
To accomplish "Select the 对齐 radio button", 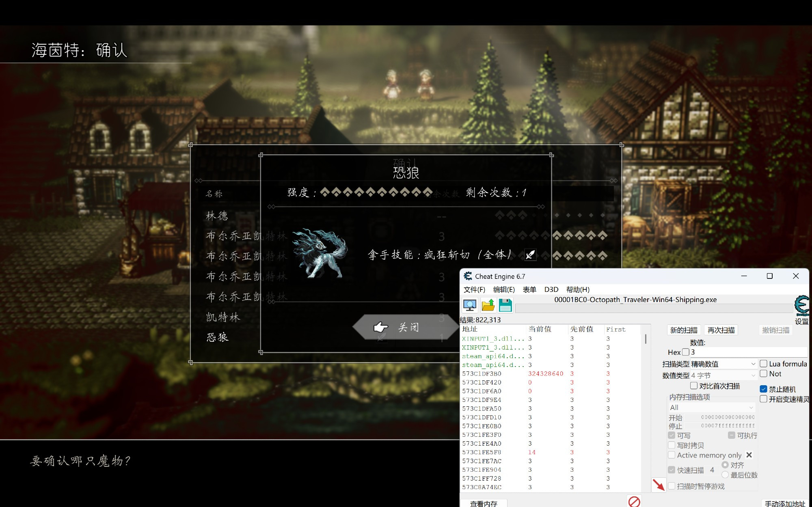I will pyautogui.click(x=725, y=465).
